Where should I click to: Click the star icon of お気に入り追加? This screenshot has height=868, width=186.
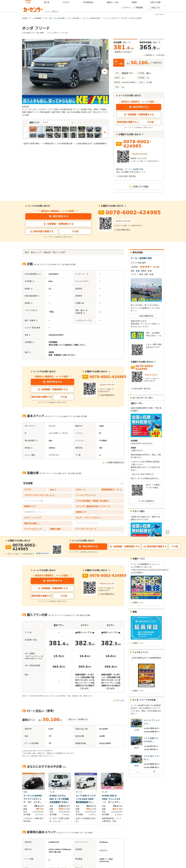click(x=130, y=186)
